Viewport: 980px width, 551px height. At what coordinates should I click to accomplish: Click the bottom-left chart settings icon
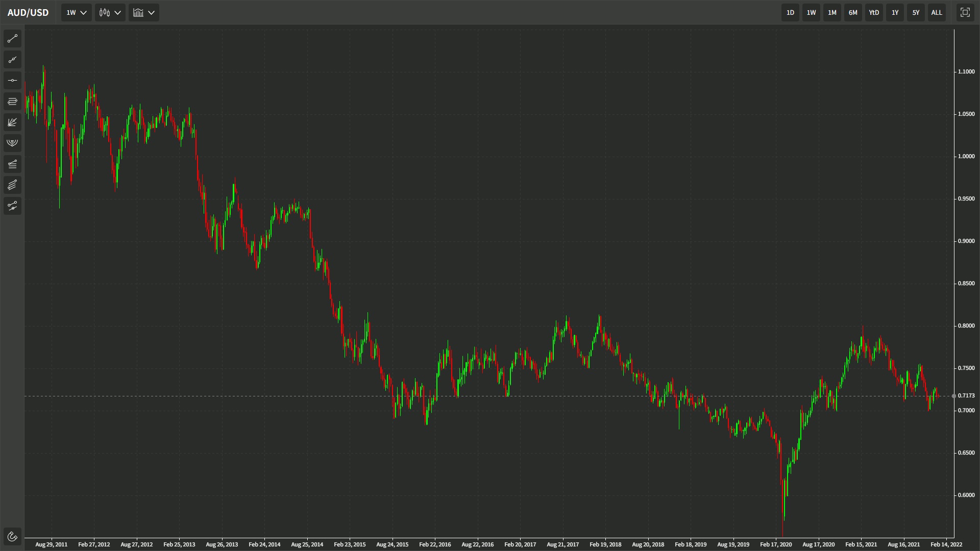point(13,536)
